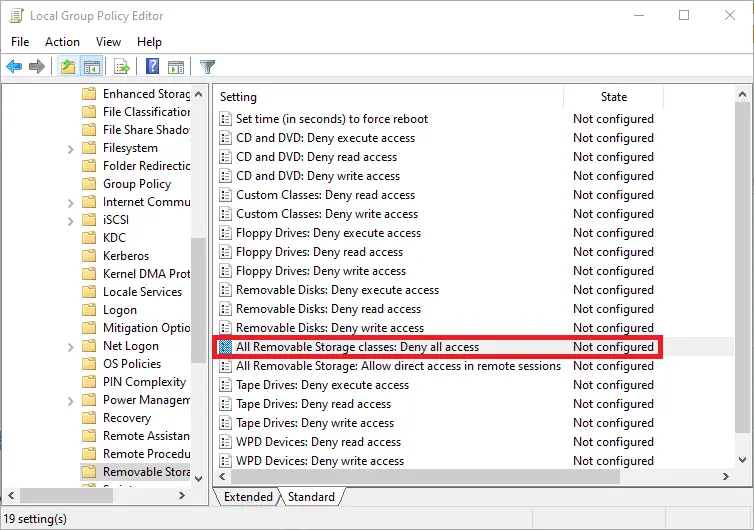Click the settings list scroll down arrow
This screenshot has width=754, height=530.
[x=742, y=460]
